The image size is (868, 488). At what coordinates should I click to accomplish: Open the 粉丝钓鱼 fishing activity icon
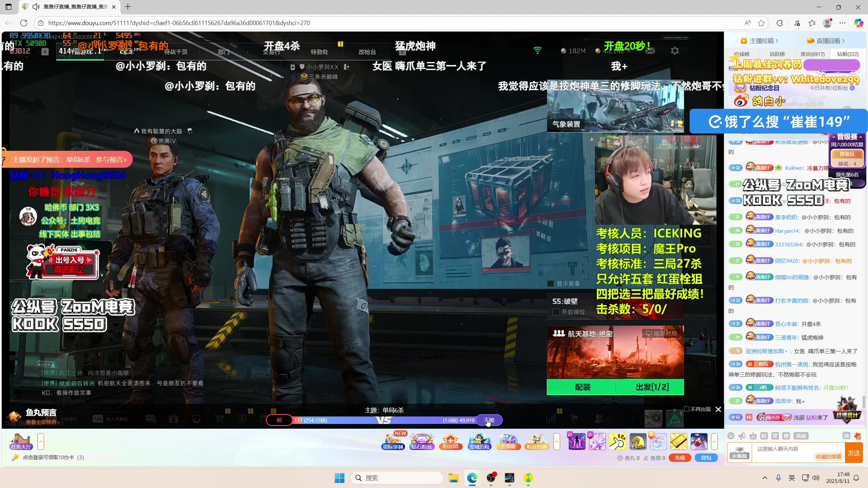click(x=537, y=441)
